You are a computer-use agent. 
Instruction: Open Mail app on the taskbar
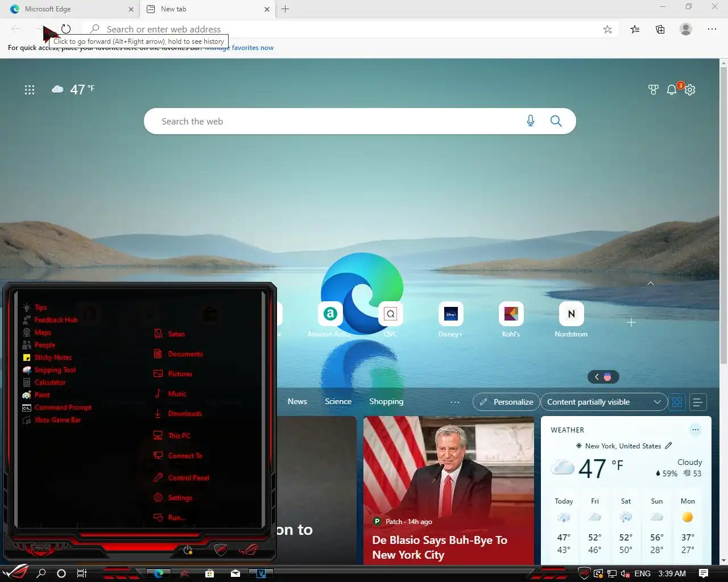(x=235, y=573)
